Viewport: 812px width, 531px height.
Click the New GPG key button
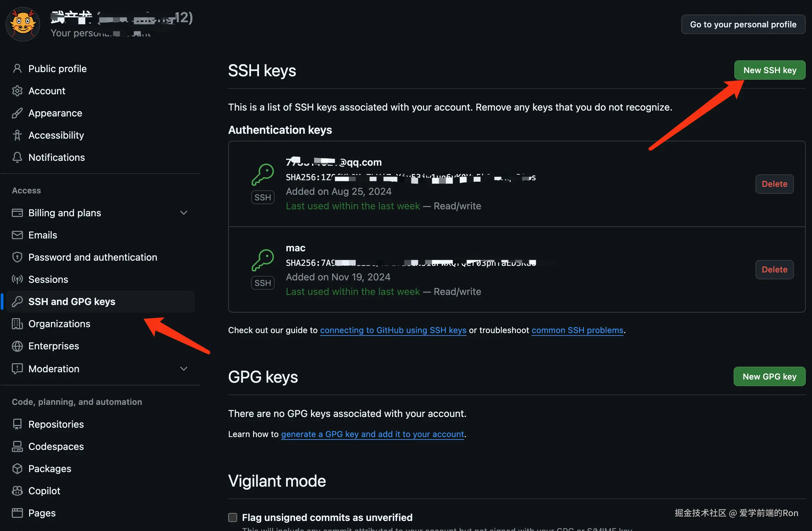click(769, 376)
